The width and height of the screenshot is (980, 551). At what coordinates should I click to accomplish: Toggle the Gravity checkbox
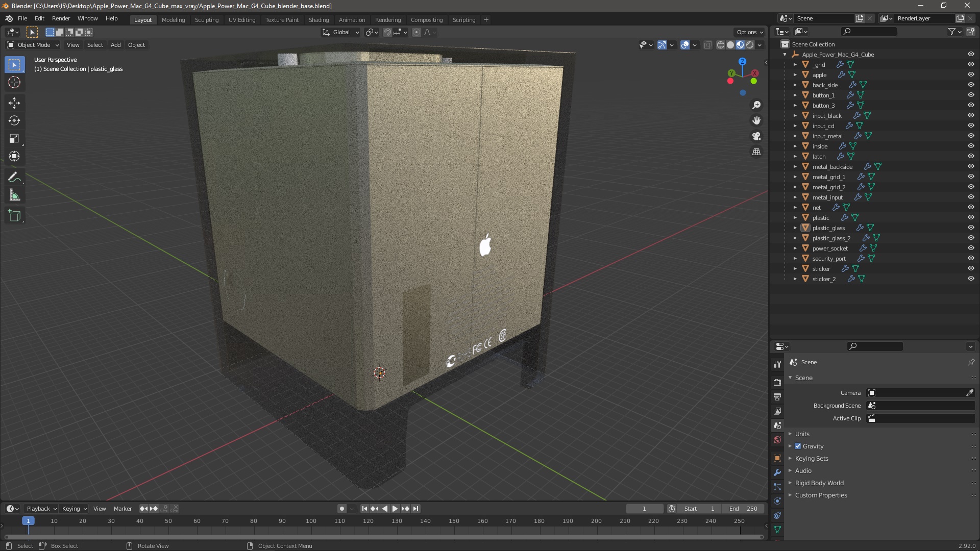[x=798, y=446]
